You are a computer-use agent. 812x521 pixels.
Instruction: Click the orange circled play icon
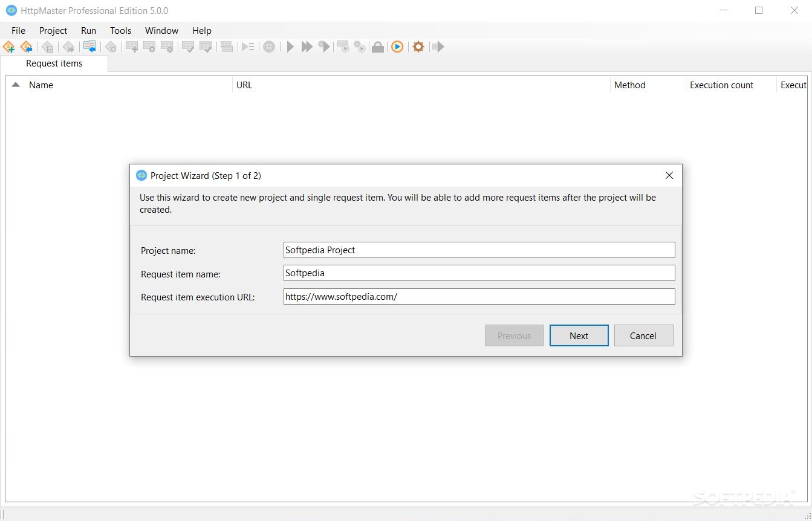click(x=397, y=47)
